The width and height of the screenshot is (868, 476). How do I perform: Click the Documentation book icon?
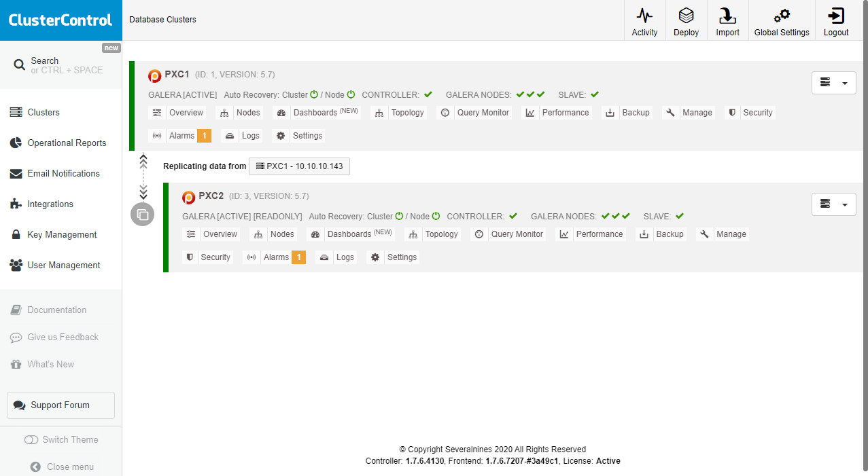point(16,310)
